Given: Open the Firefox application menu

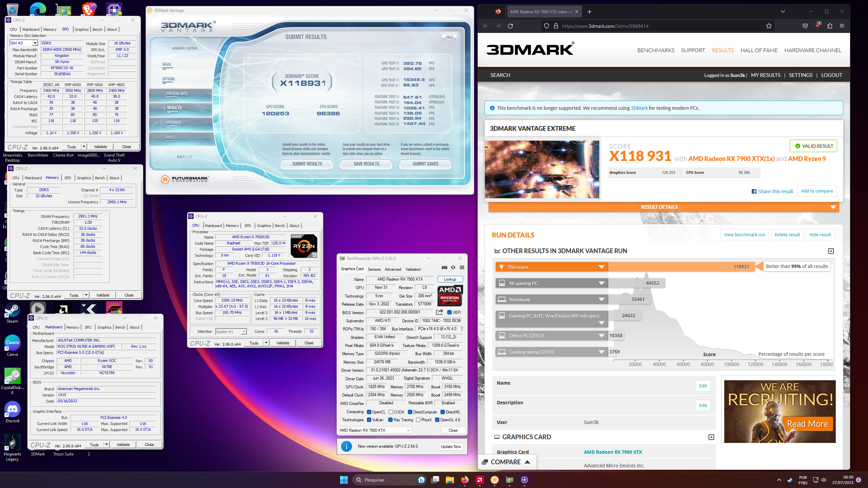Looking at the screenshot, I should [842, 26].
